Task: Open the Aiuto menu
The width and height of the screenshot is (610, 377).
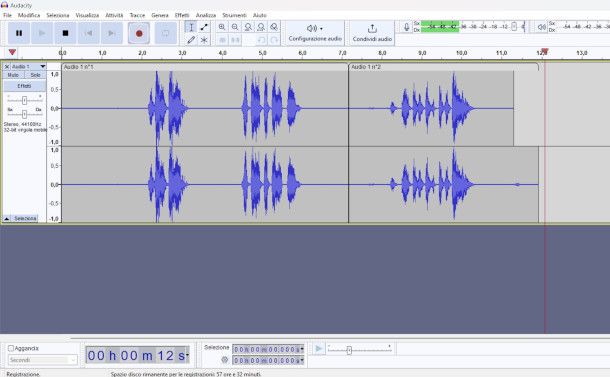Action: (259, 15)
